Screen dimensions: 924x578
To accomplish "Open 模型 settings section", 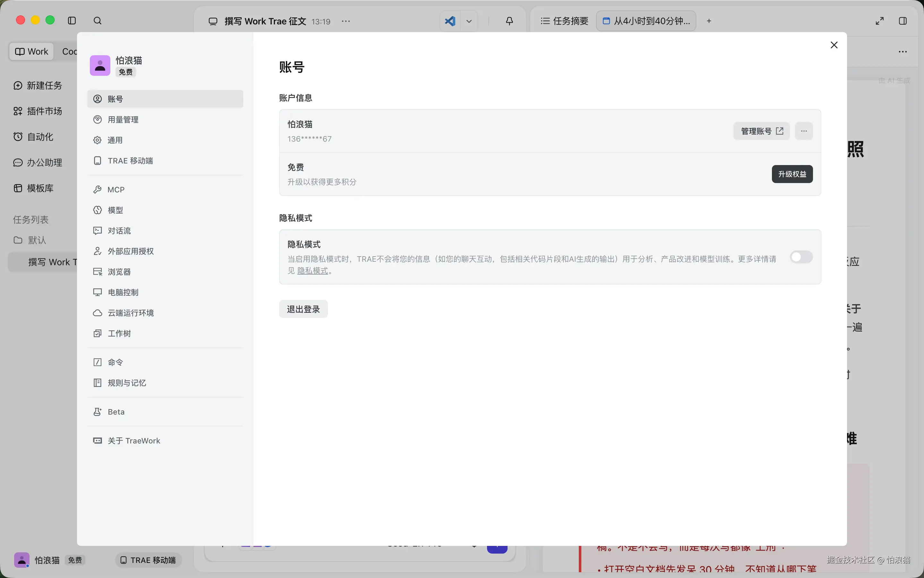I will pyautogui.click(x=165, y=210).
